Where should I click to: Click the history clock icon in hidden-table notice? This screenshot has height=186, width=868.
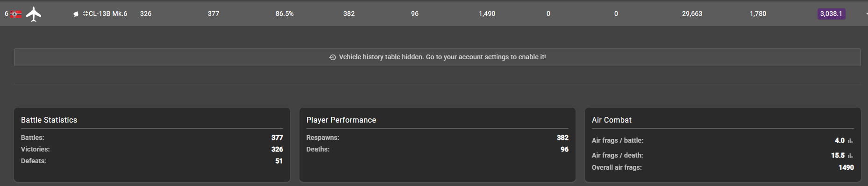333,57
